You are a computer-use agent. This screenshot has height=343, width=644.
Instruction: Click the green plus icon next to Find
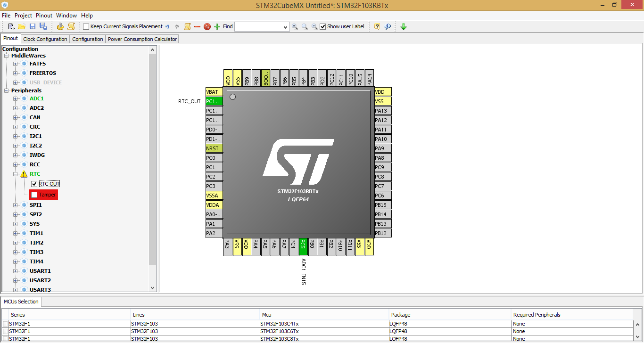tap(217, 26)
